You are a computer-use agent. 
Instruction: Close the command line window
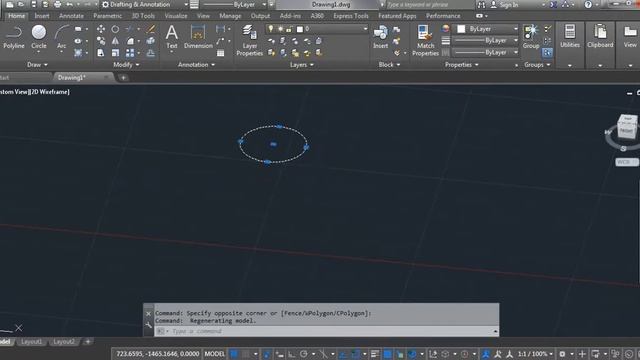148,314
